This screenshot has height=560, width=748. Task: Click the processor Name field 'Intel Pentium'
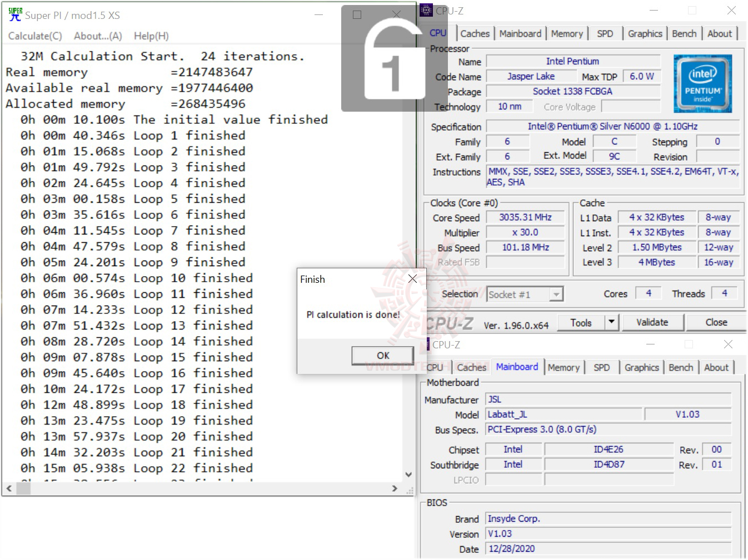coord(573,61)
